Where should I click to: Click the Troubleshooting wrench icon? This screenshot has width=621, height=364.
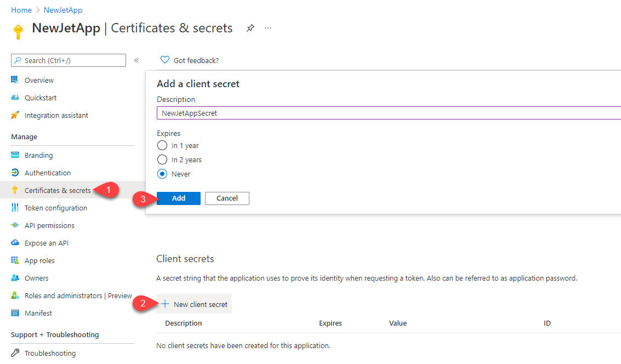coord(15,352)
